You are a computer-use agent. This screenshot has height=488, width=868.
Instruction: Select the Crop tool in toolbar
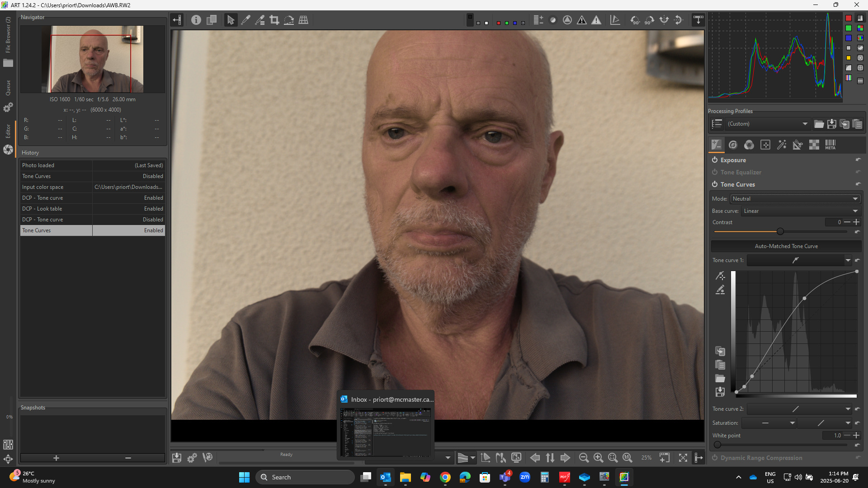pyautogui.click(x=274, y=20)
